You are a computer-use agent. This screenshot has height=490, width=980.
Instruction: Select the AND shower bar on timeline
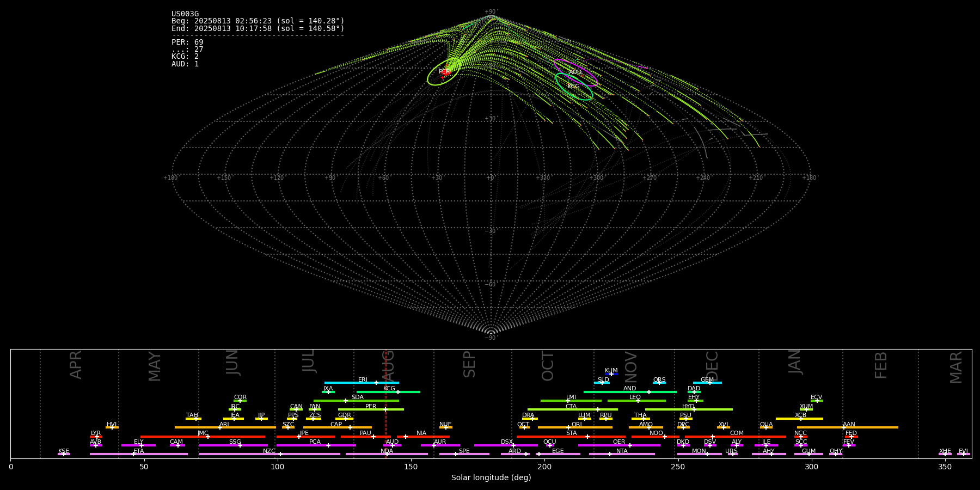point(630,392)
